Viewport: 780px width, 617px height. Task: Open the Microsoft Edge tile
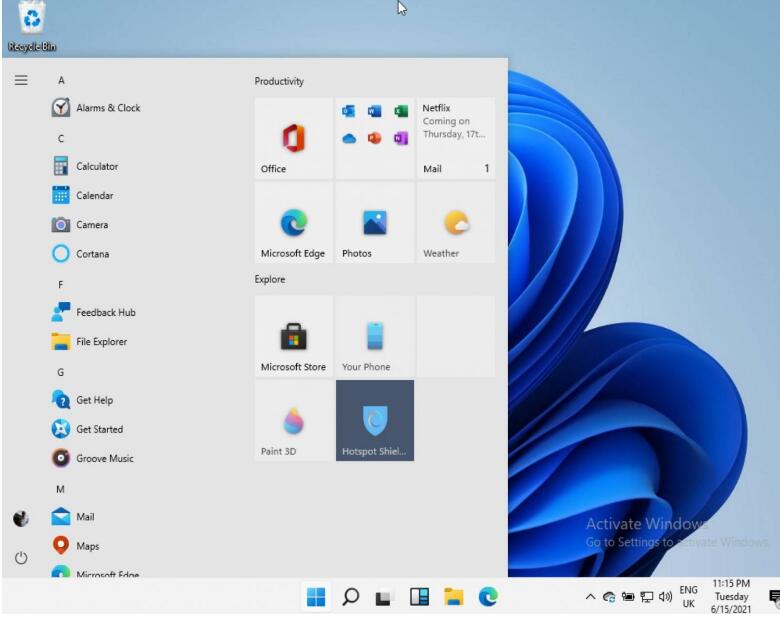pyautogui.click(x=293, y=222)
